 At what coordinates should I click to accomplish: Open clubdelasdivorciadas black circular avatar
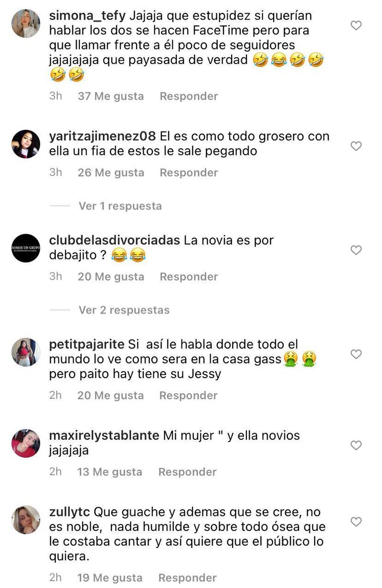26,248
